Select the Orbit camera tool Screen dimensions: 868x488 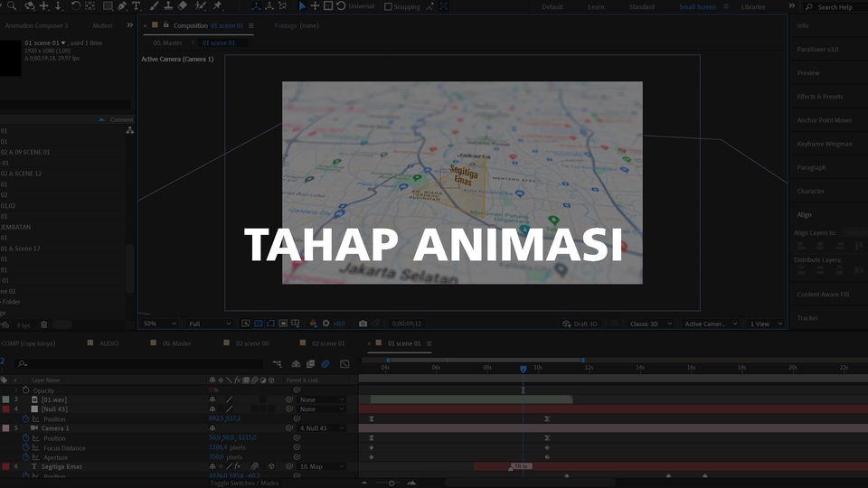pyautogui.click(x=29, y=6)
